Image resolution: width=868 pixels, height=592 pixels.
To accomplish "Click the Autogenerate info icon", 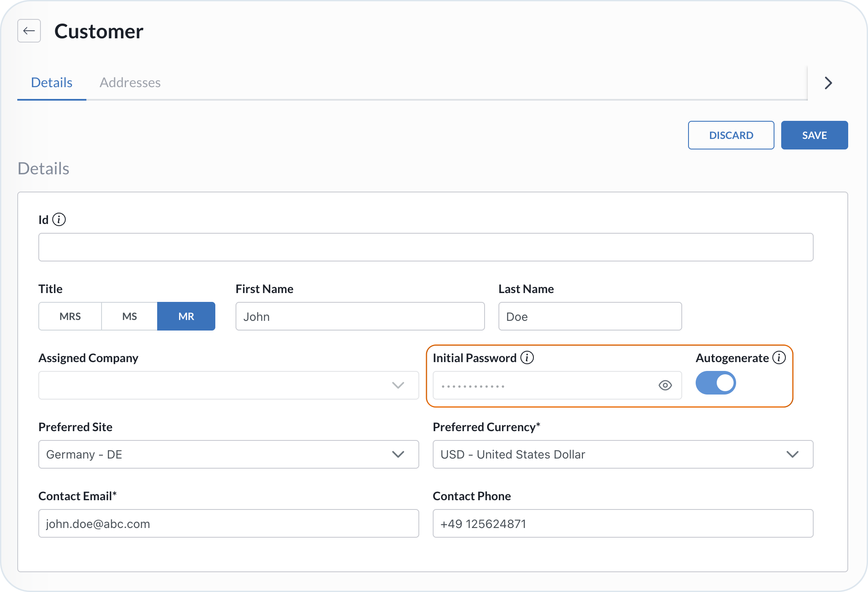I will pyautogui.click(x=779, y=357).
